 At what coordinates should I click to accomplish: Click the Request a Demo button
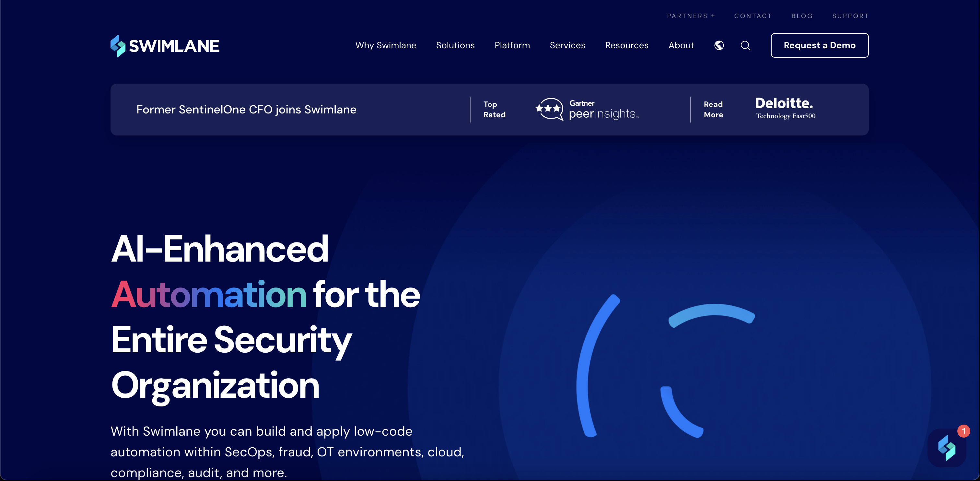pos(820,45)
